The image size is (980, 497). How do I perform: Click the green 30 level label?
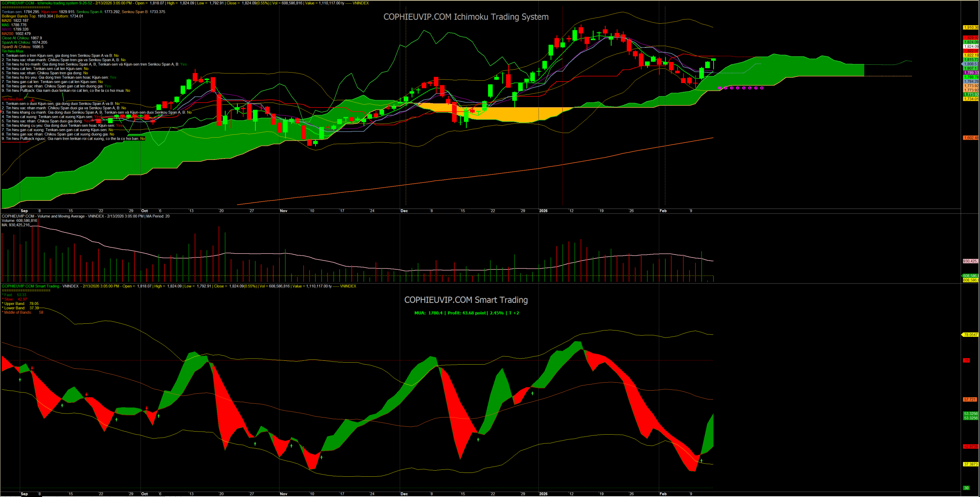pyautogui.click(x=966, y=488)
